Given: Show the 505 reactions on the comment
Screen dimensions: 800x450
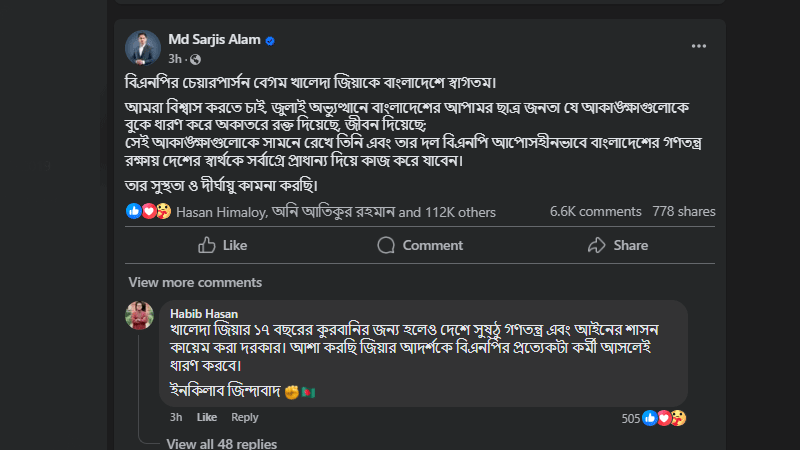Looking at the screenshot, I should 654,418.
